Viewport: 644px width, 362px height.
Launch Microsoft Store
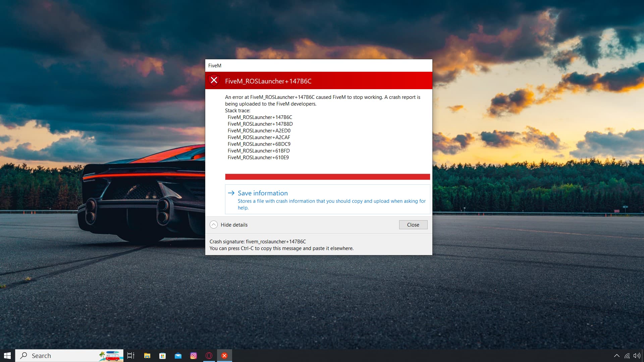click(162, 356)
